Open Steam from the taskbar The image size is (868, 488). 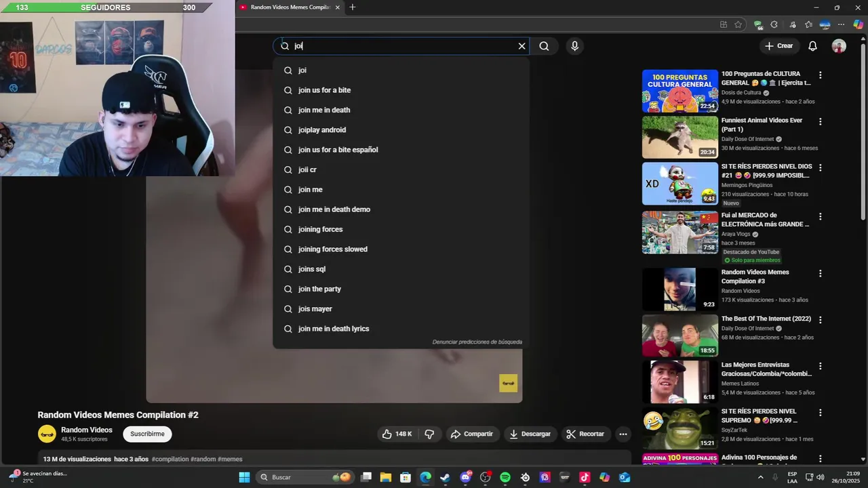point(445,477)
